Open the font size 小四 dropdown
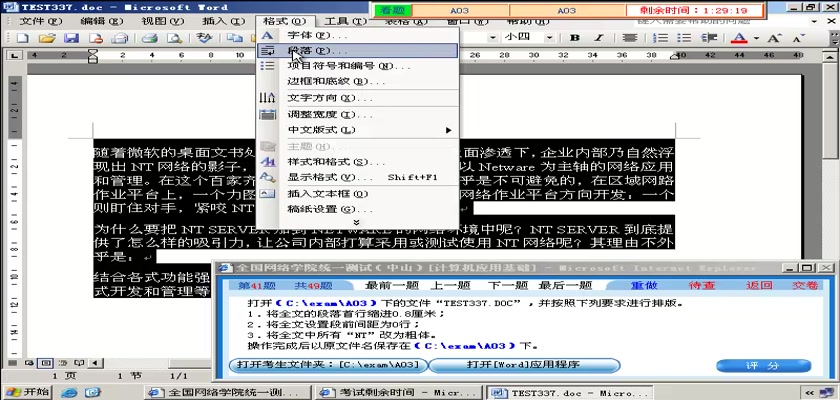Viewport: 840px width, 400px height. 549,38
